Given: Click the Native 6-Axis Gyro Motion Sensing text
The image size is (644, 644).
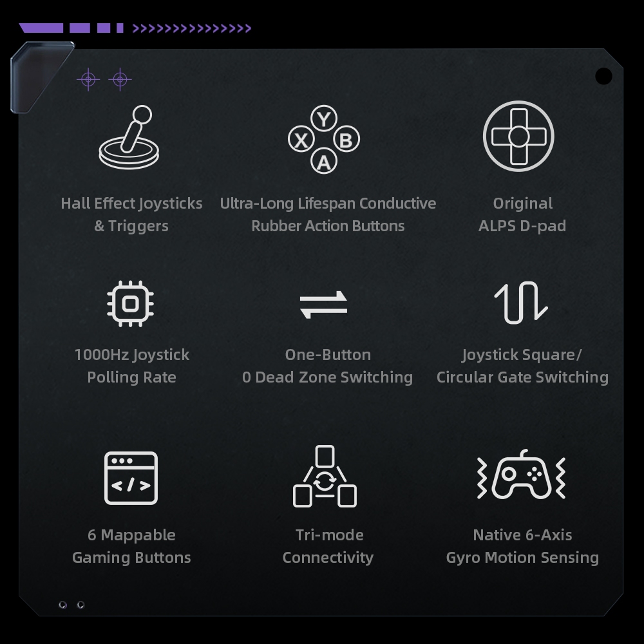Looking at the screenshot, I should pyautogui.click(x=522, y=546).
